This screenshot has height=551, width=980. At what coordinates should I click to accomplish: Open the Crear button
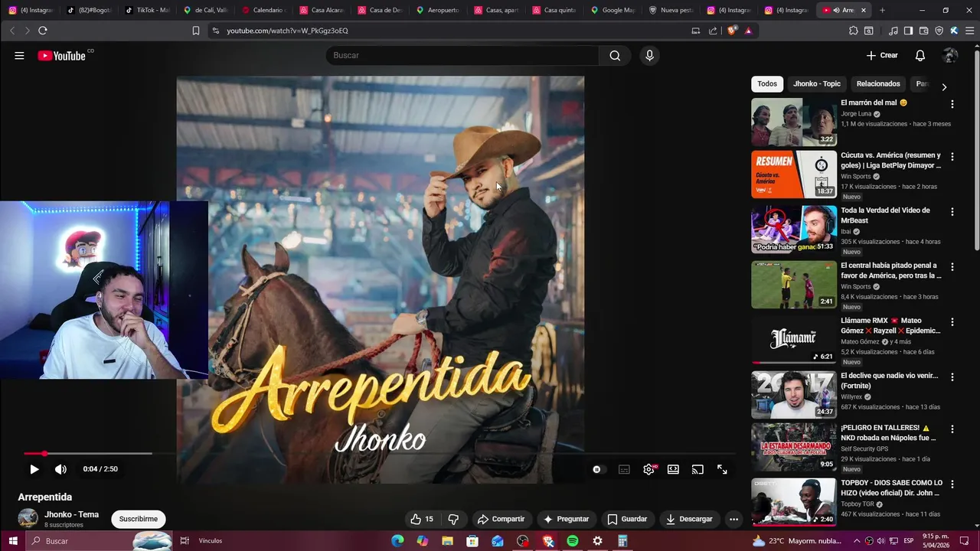coord(882,55)
